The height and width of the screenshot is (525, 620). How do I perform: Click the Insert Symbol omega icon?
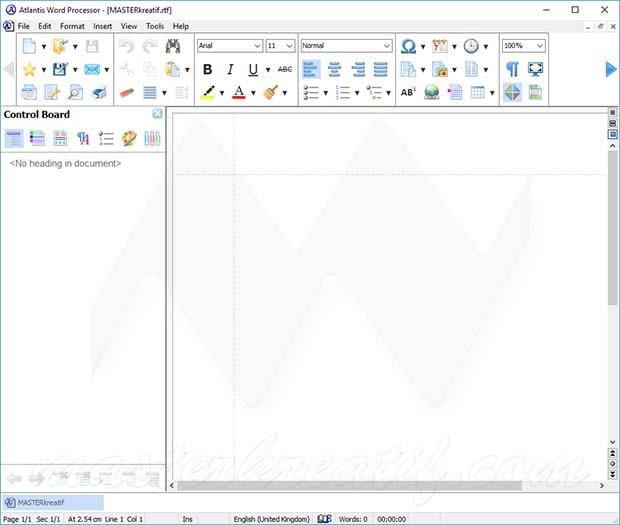(408, 46)
